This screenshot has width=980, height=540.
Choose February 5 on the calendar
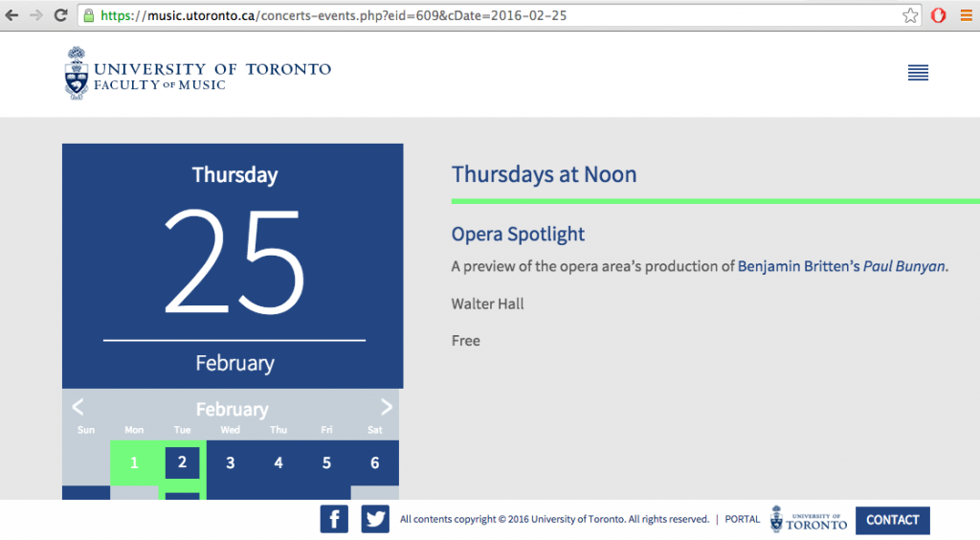click(x=326, y=463)
